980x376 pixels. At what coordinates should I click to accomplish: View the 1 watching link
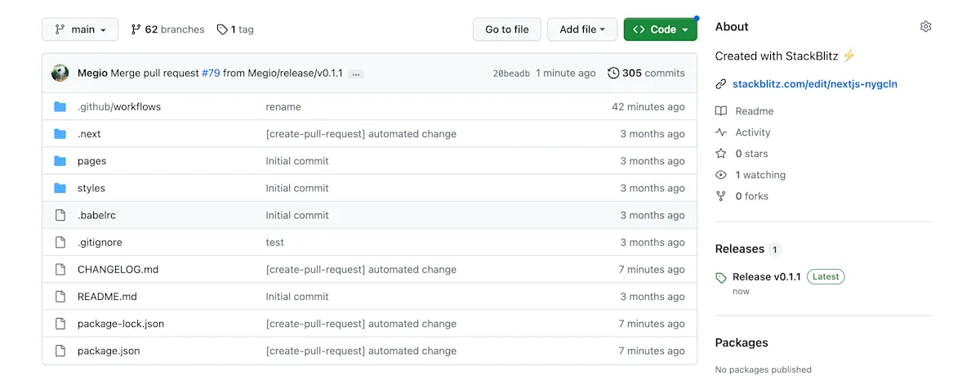coord(760,175)
